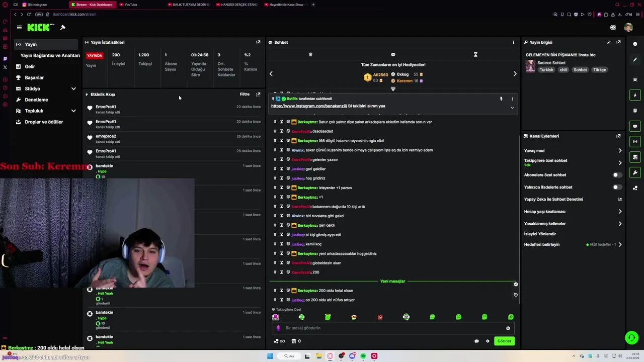Open Spotify from the taskbar
This screenshot has height=362, width=644.
click(x=363, y=356)
